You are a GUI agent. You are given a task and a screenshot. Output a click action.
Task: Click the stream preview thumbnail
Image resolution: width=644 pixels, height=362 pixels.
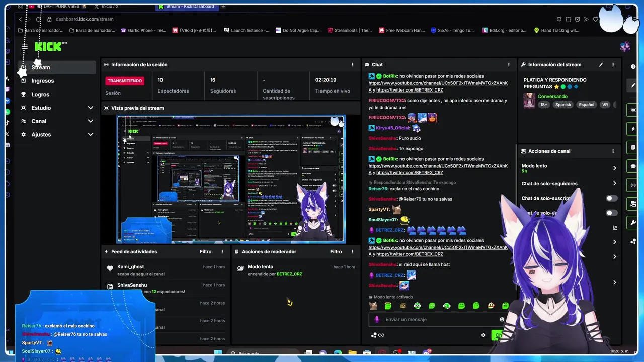point(231,179)
